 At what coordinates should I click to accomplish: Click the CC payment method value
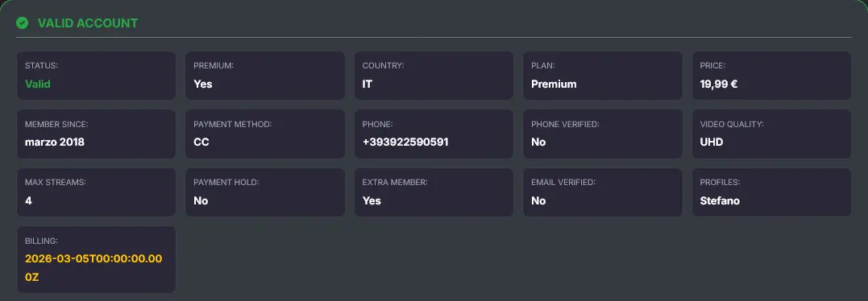coord(201,142)
